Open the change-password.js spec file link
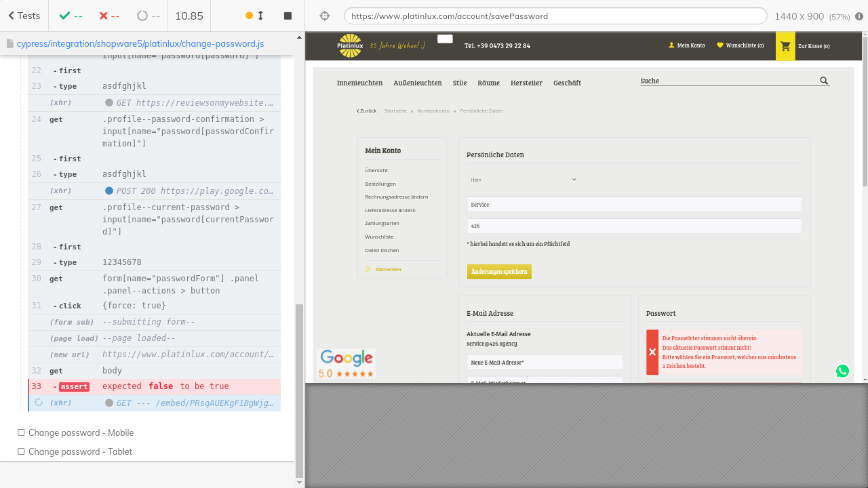Image resolution: width=868 pixels, height=488 pixels. (x=140, y=43)
